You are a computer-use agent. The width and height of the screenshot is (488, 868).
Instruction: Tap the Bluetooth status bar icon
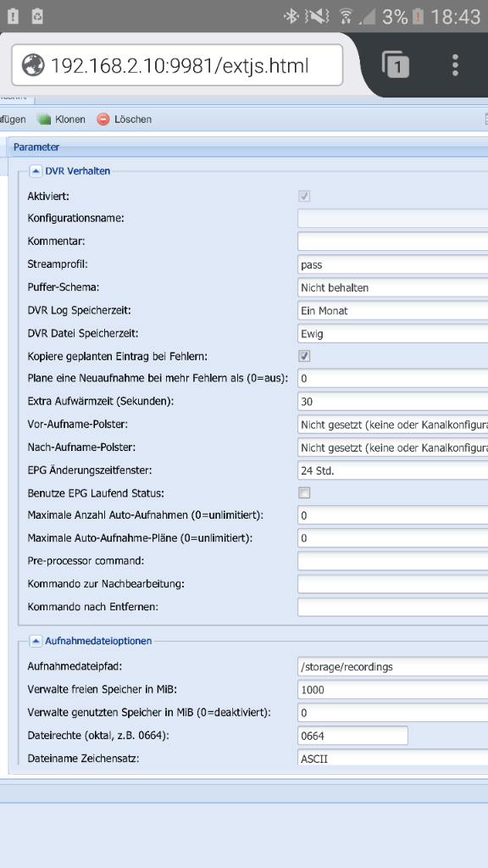click(291, 16)
